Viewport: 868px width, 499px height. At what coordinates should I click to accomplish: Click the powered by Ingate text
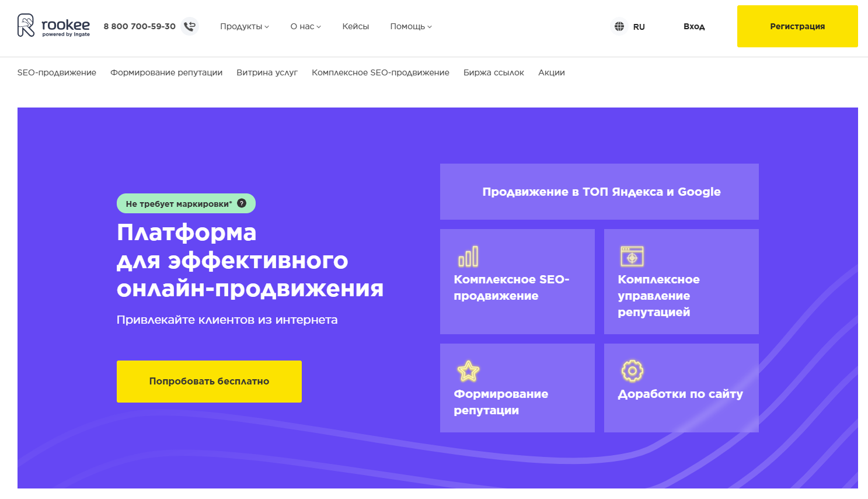coord(66,34)
